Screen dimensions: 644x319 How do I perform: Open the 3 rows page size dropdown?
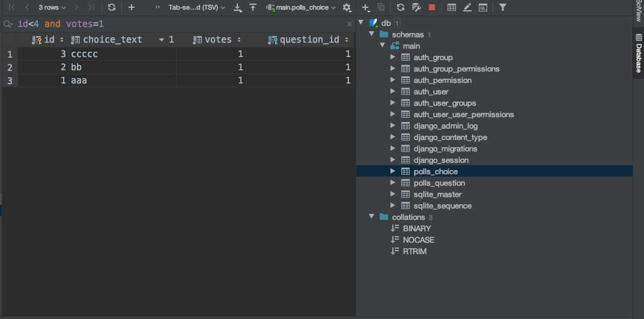pos(52,7)
